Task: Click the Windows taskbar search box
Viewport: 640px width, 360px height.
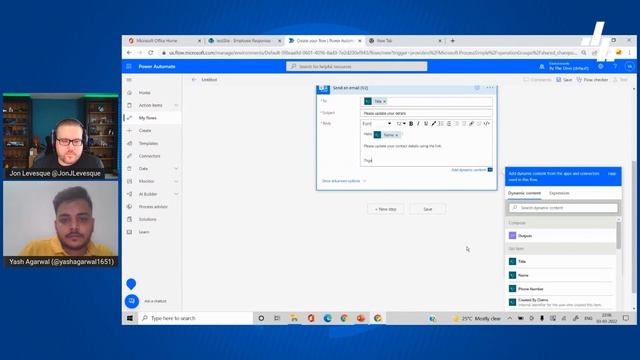Action: coord(197,318)
